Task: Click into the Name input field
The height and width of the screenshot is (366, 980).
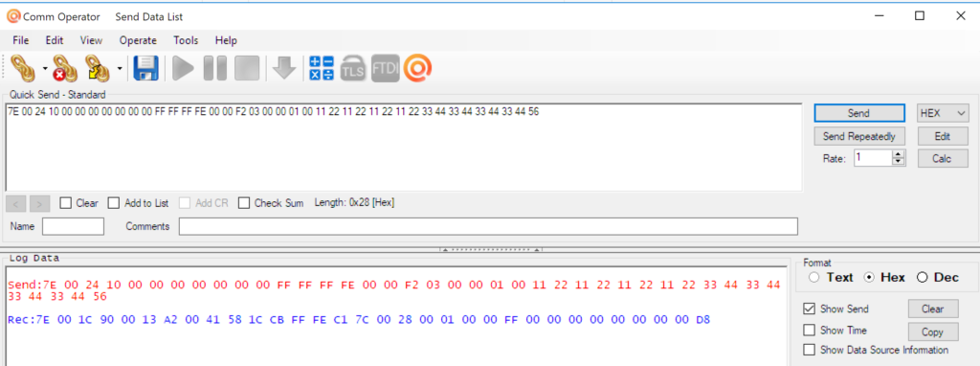Action: (x=73, y=226)
